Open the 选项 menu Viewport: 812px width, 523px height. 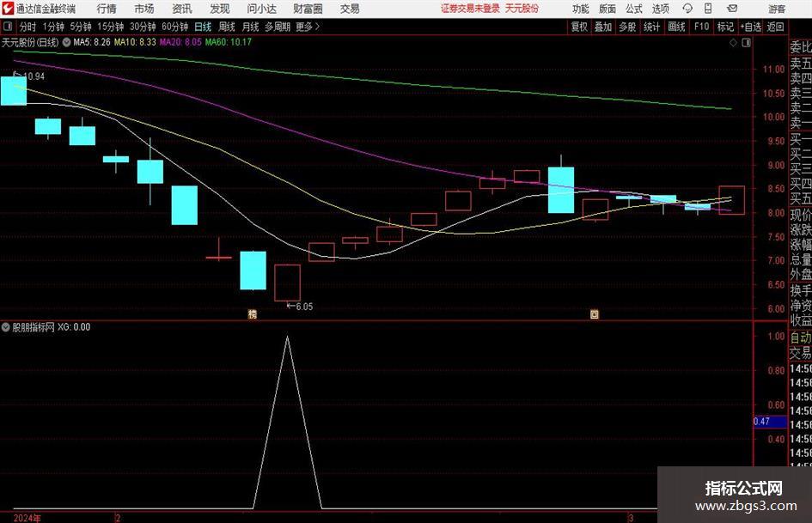[x=660, y=9]
